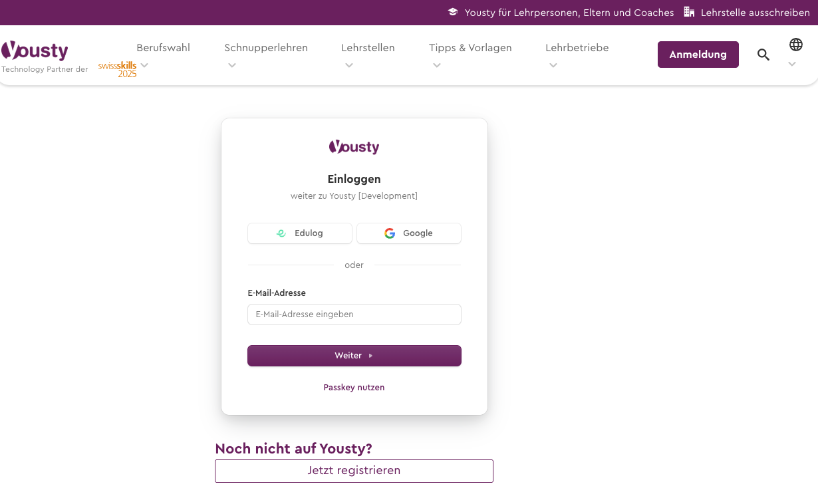Click the E-Mail-Adresse input field
The height and width of the screenshot is (504, 818).
coord(354,315)
